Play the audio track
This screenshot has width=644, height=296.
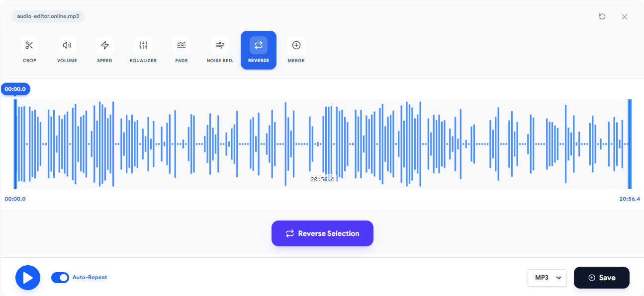[28, 278]
